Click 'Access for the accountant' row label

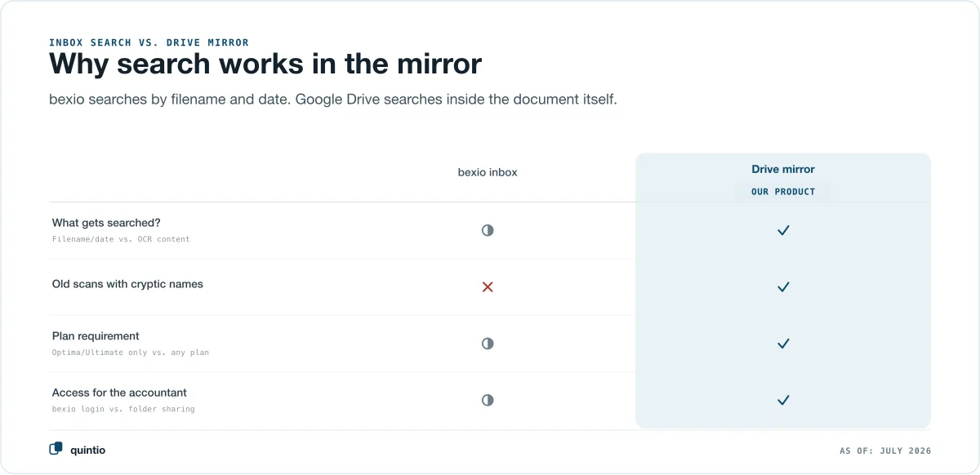point(119,393)
